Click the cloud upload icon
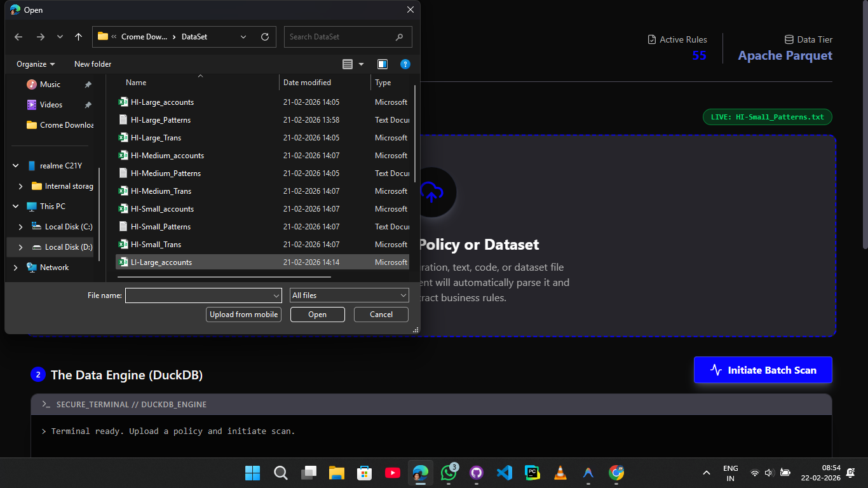This screenshot has height=488, width=868. click(431, 193)
